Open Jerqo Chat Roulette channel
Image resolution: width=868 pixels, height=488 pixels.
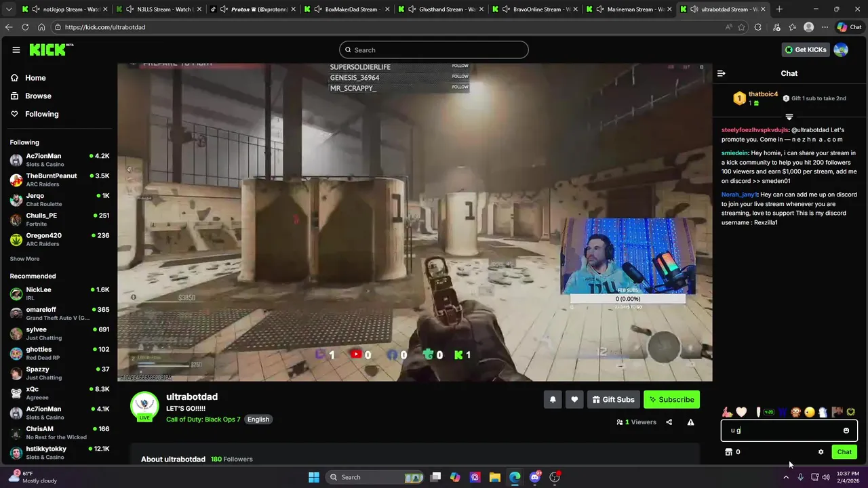click(x=59, y=199)
